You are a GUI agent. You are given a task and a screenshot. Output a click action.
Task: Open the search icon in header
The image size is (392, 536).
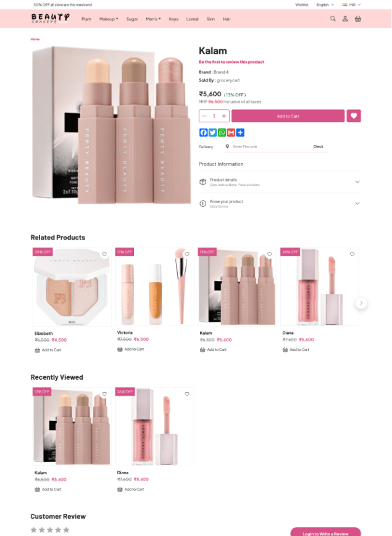pyautogui.click(x=333, y=19)
